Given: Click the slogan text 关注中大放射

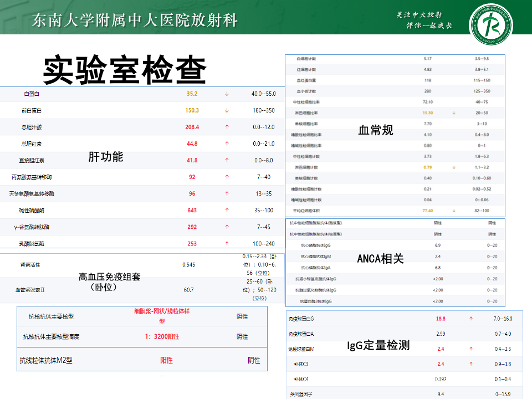Looking at the screenshot, I should [420, 14].
